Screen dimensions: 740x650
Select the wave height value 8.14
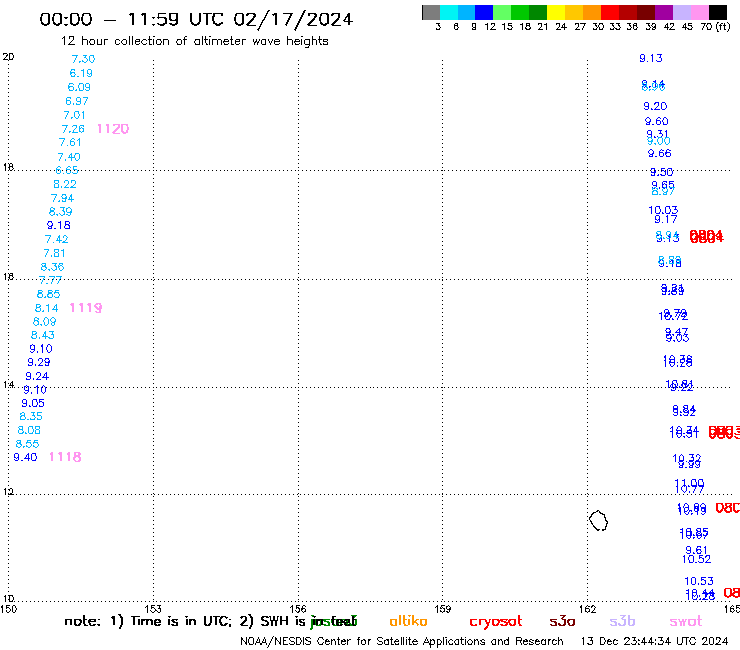tap(47, 308)
